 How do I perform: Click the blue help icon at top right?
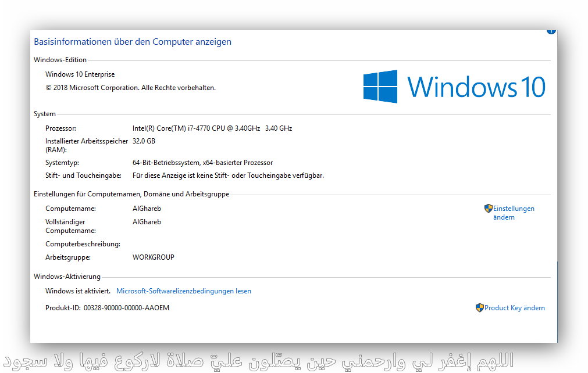[x=551, y=31]
